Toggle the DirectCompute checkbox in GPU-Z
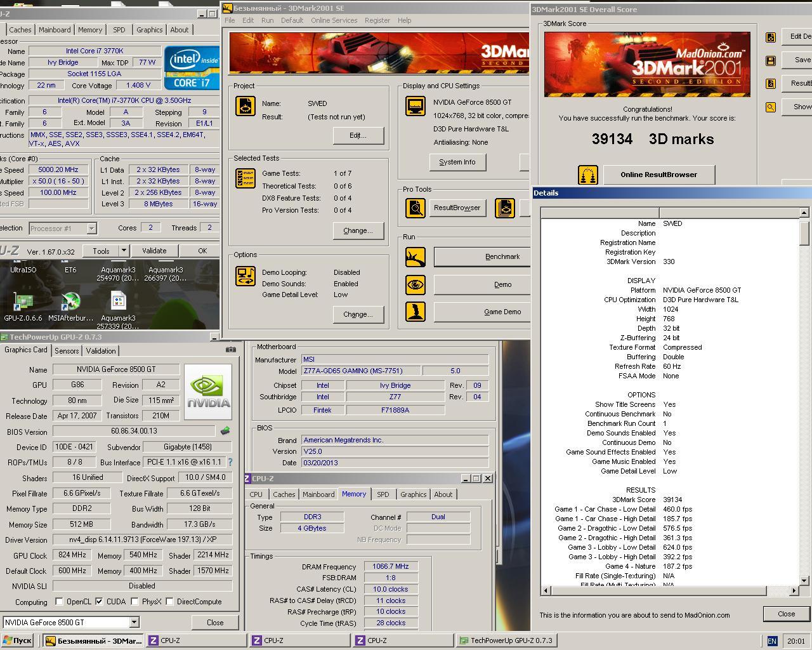The image size is (812, 650). pyautogui.click(x=170, y=602)
